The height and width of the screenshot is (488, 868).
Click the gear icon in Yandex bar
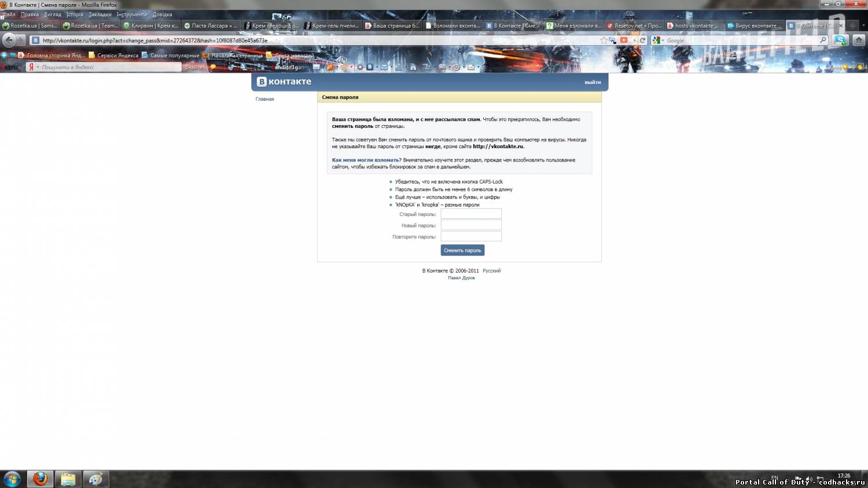click(360, 67)
